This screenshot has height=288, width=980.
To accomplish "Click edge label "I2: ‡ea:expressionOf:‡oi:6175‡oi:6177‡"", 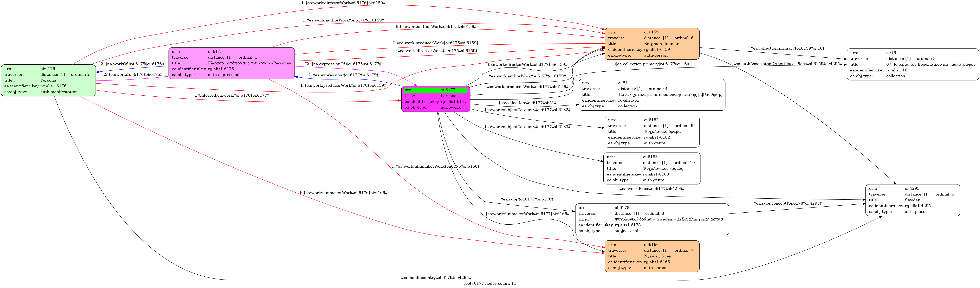I will (343, 64).
